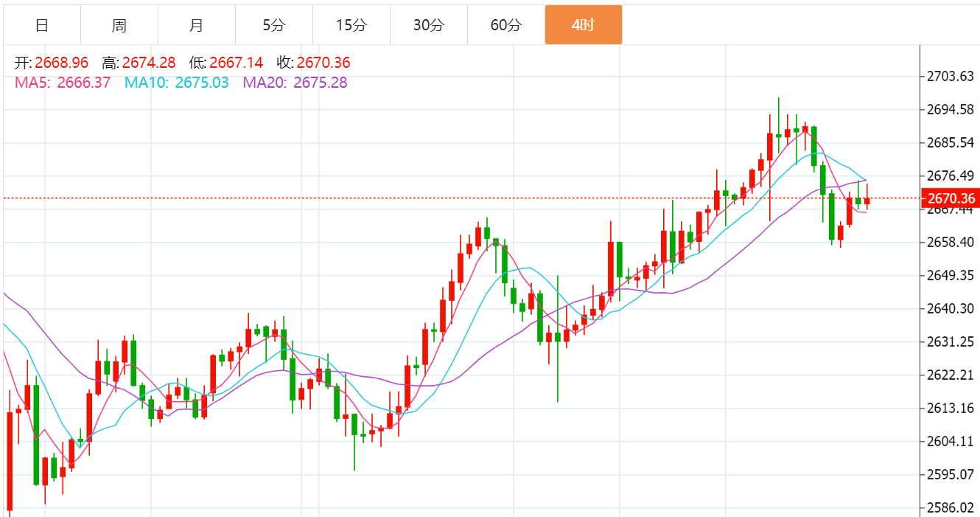980x517 pixels.
Task: Choose the 30分 chart tab
Action: point(429,25)
